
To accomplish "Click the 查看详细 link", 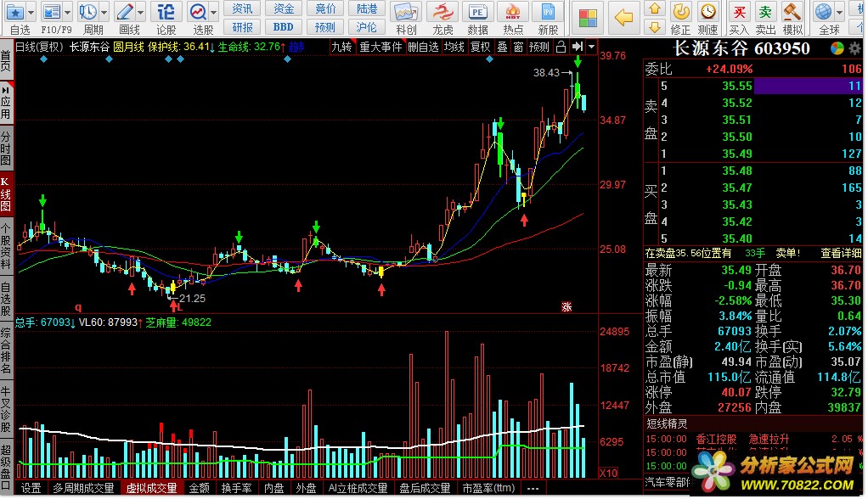I will (840, 253).
